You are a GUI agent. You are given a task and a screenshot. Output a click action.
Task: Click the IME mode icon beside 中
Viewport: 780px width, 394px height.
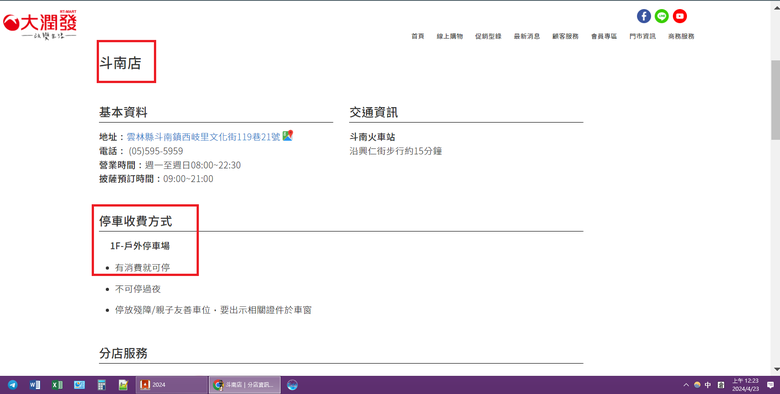[721, 385]
